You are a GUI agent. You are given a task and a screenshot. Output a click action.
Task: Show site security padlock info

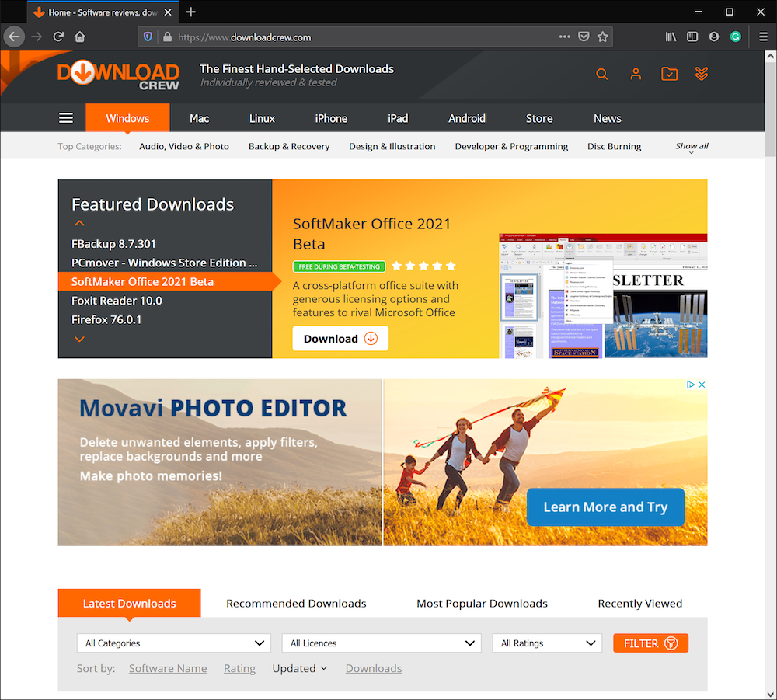[167, 37]
